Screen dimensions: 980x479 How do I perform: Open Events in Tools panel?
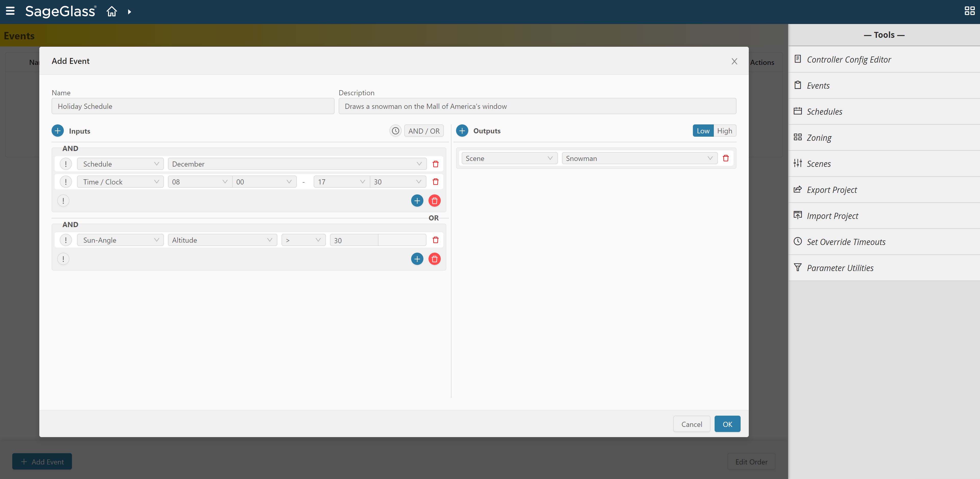click(884, 85)
